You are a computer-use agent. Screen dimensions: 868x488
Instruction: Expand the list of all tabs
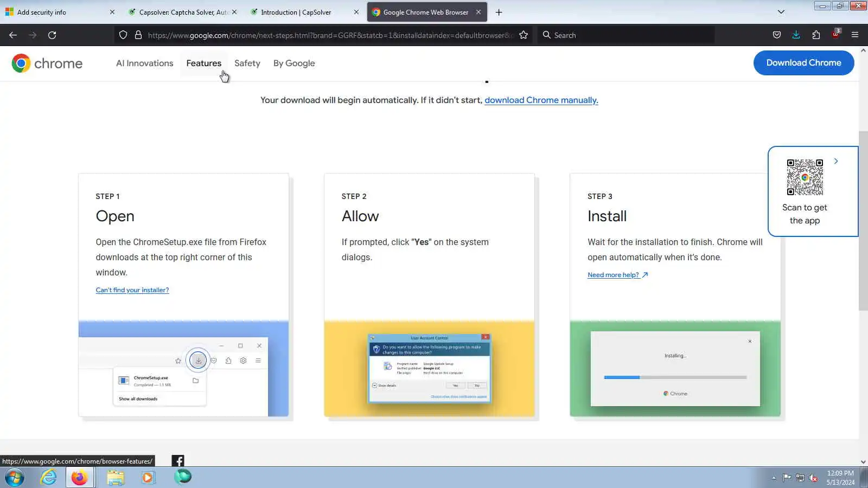coord(781,12)
